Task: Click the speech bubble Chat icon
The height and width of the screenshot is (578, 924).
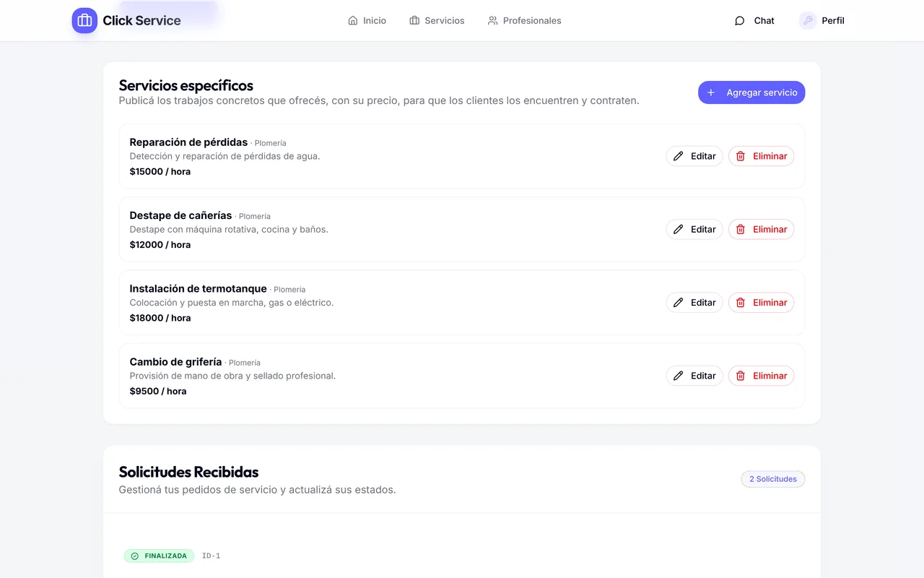Action: click(740, 21)
